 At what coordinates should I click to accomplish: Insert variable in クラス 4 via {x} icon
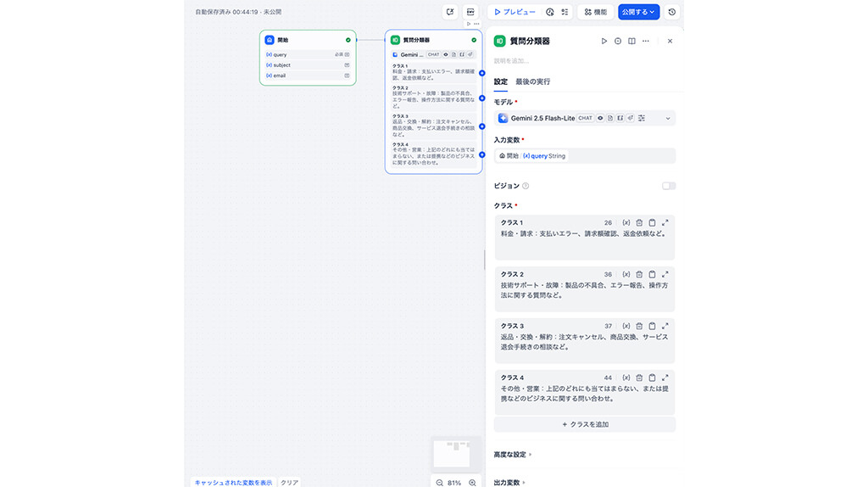point(626,378)
